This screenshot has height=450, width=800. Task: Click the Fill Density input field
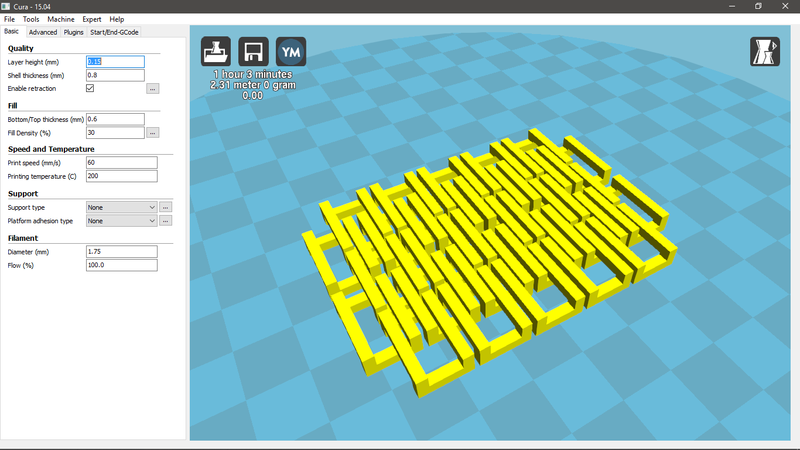pyautogui.click(x=115, y=133)
